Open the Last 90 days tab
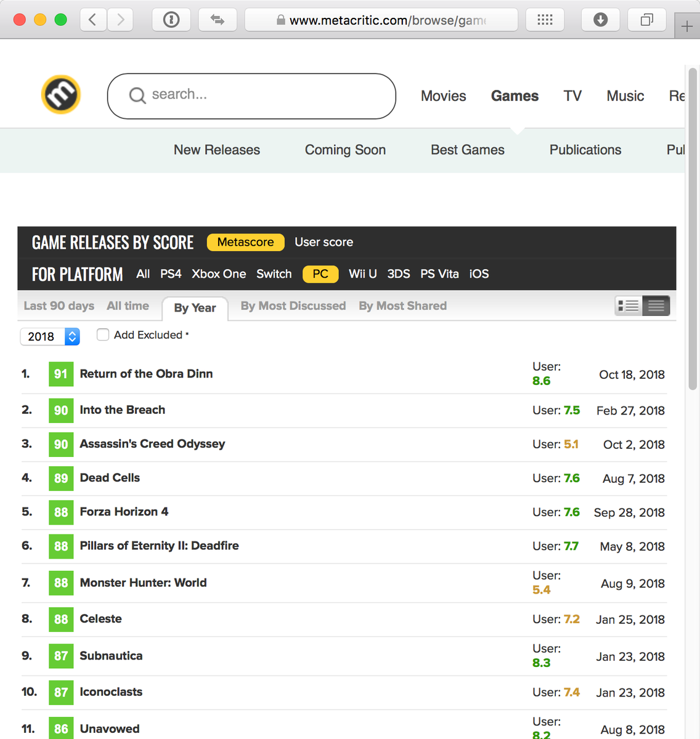This screenshot has width=700, height=739. (59, 305)
